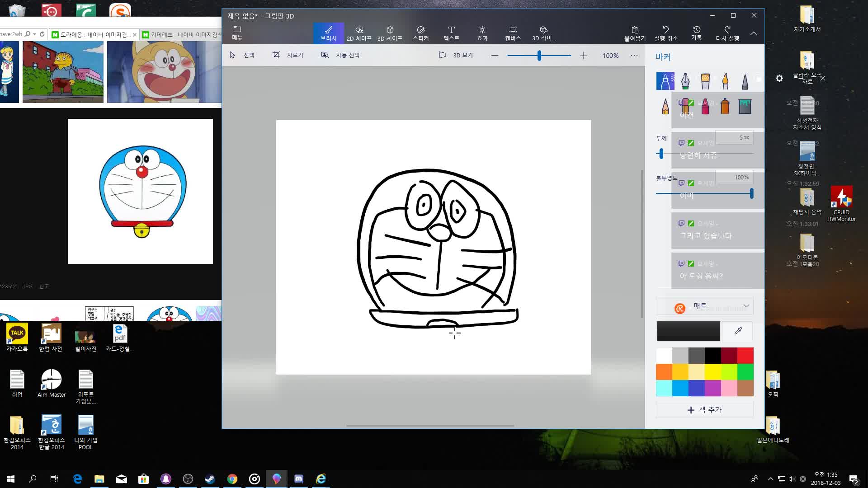Image resolution: width=868 pixels, height=488 pixels.
Task: Click the 색 추가 (Add color) button
Action: (x=705, y=410)
